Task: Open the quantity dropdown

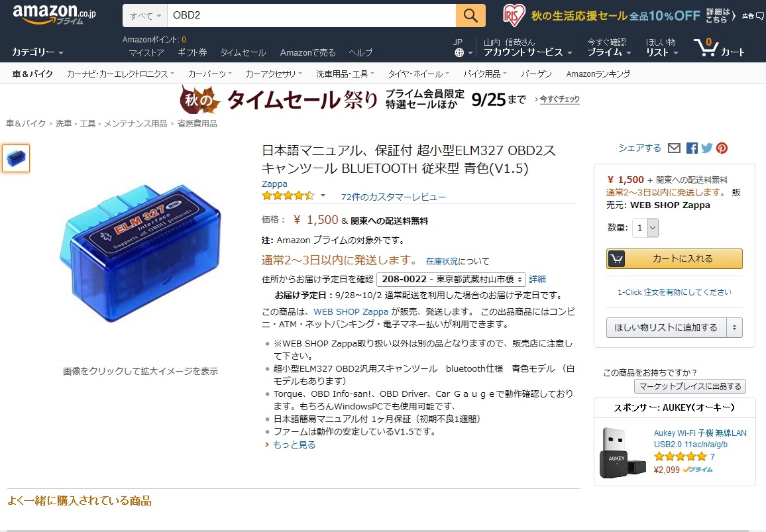Action: [x=645, y=228]
